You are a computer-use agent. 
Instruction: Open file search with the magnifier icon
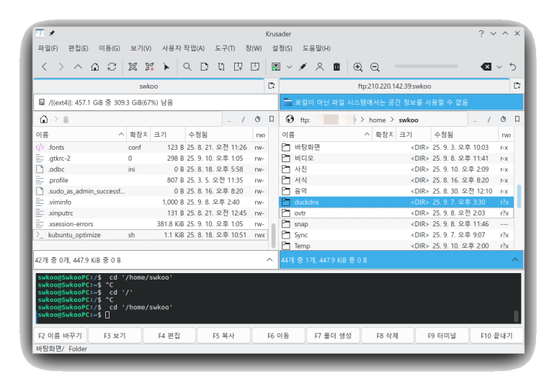point(187,67)
